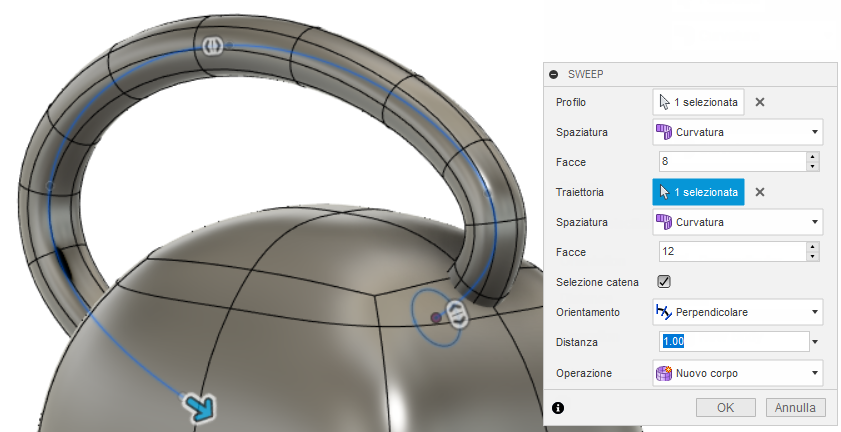841x432 pixels.
Task: Open the Distanza dropdown arrow
Action: 815,342
